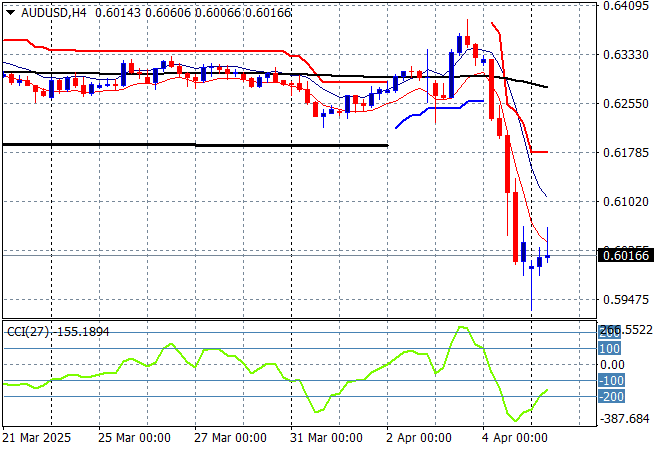Click the CCI 100 level label

[x=609, y=349]
